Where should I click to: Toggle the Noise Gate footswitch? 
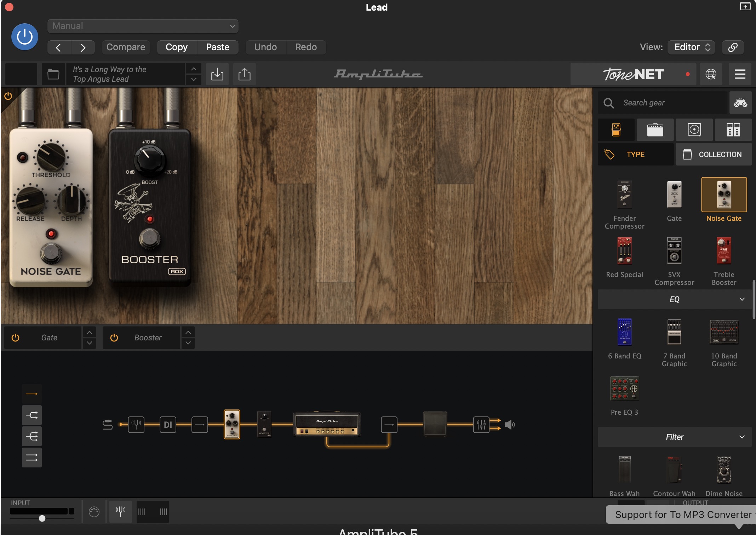(51, 253)
